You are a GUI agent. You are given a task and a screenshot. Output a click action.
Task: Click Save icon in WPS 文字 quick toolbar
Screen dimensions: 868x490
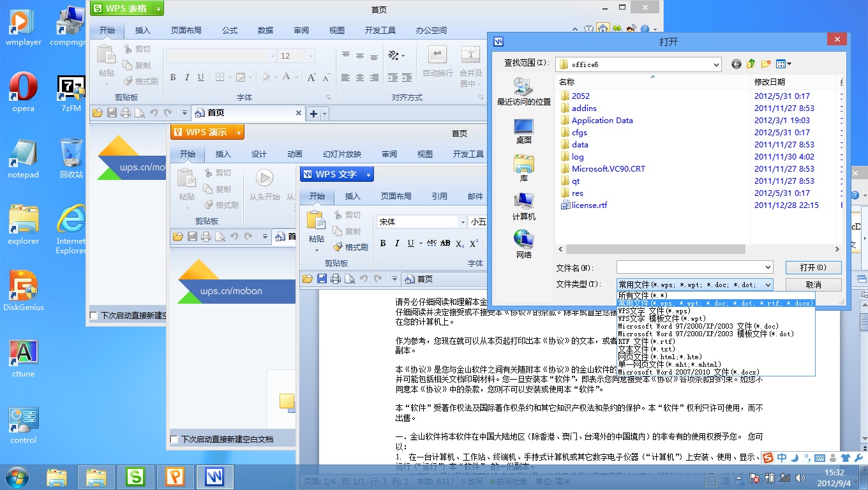click(x=322, y=279)
